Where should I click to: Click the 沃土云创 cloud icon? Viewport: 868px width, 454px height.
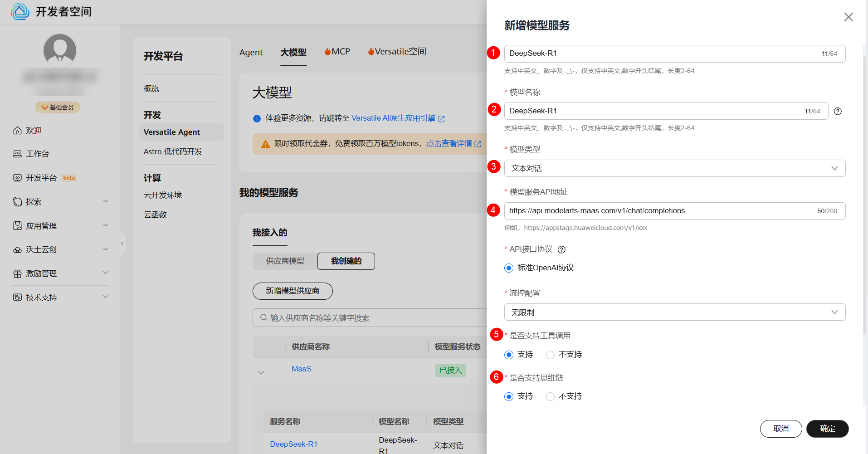17,249
